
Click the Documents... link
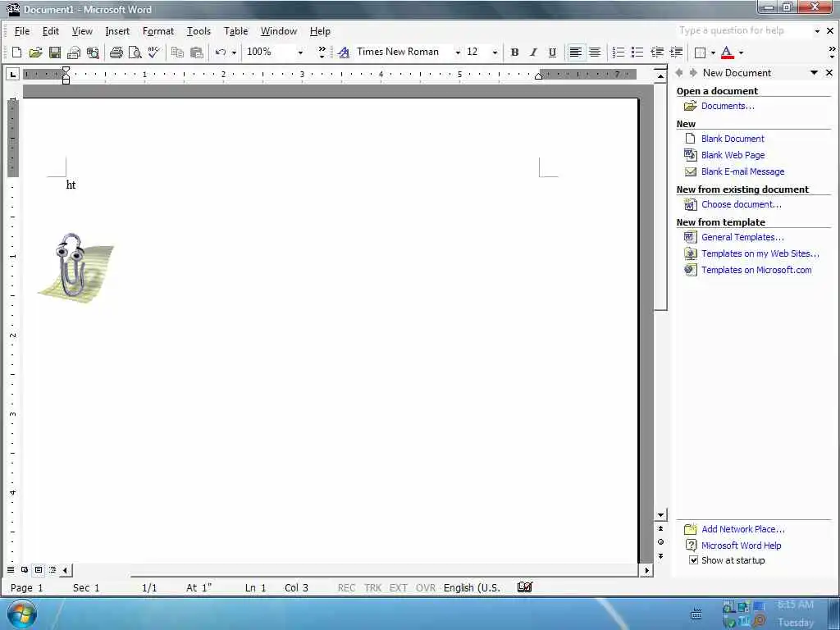pos(728,106)
